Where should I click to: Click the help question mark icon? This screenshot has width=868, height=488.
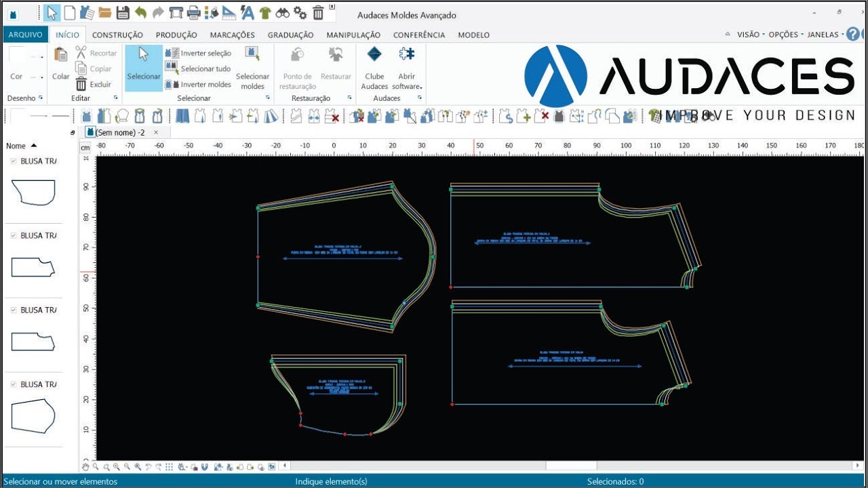click(852, 34)
